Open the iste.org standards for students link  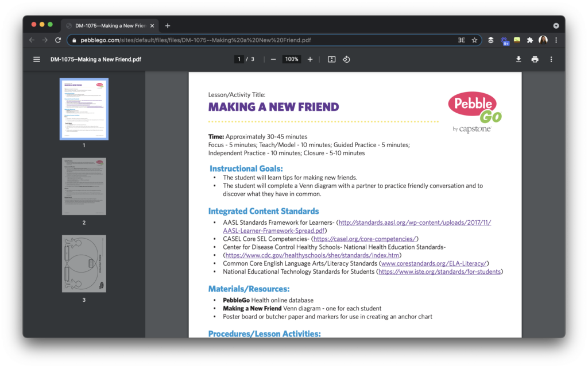click(x=439, y=271)
